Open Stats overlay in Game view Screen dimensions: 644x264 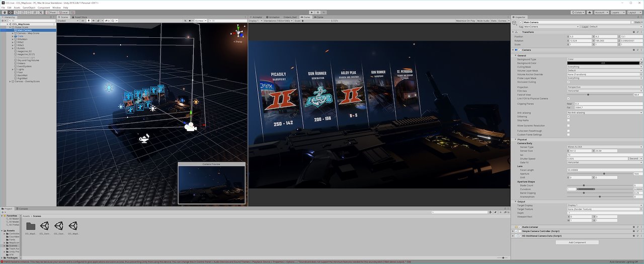point(494,21)
